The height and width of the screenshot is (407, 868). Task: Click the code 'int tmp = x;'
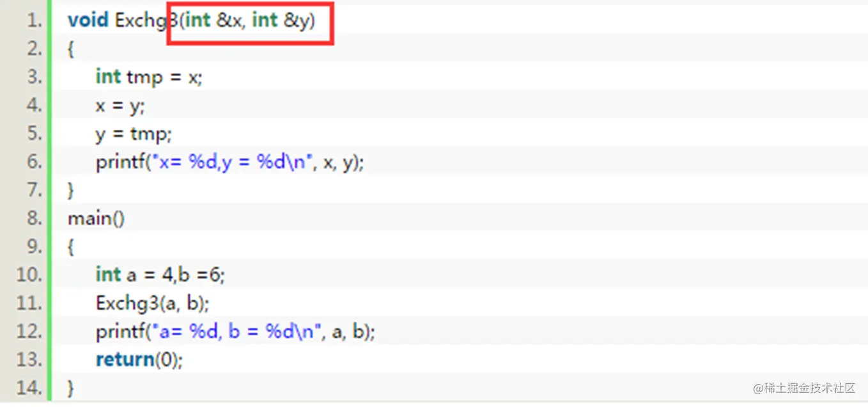pyautogui.click(x=150, y=77)
